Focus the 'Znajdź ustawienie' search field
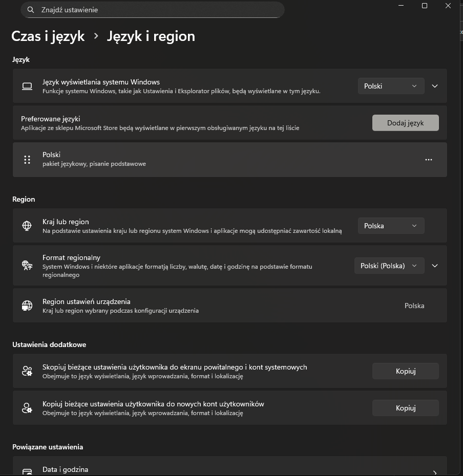Screen dimensions: 463x476 click(x=153, y=10)
